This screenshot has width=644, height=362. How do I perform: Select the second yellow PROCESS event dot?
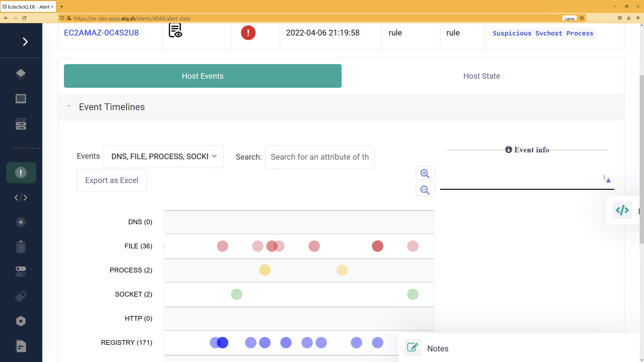342,270
